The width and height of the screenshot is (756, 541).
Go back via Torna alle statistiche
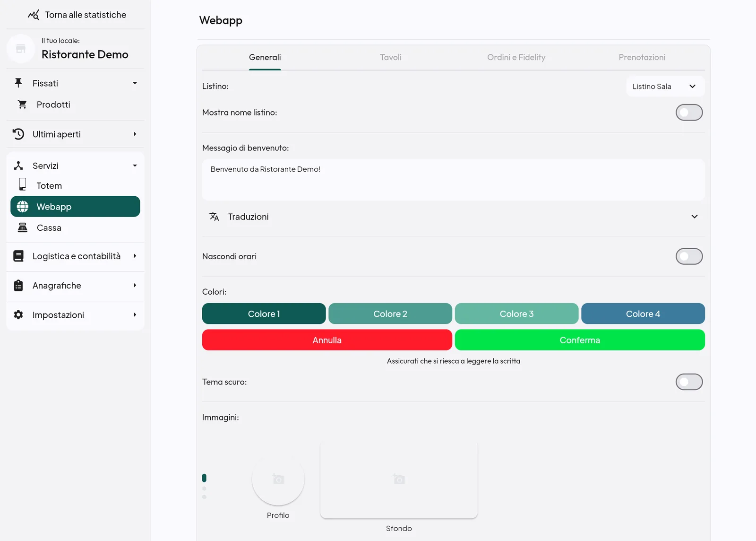(77, 15)
